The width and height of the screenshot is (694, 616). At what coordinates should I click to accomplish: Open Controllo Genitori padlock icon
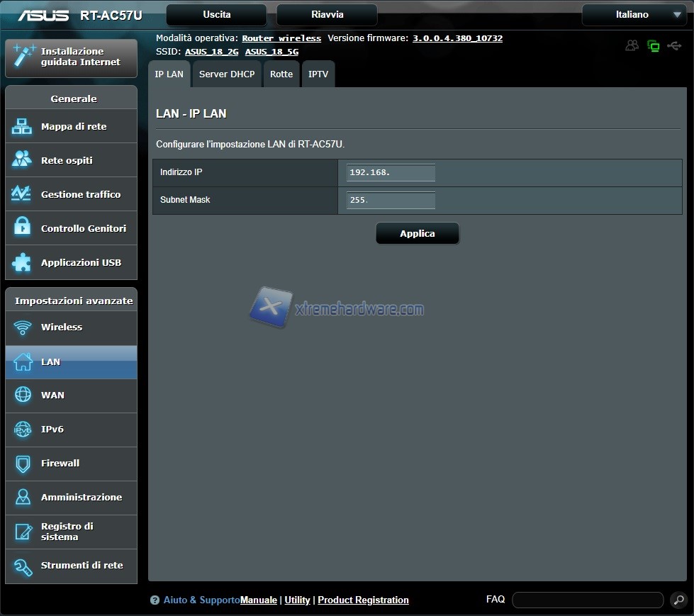pyautogui.click(x=22, y=228)
